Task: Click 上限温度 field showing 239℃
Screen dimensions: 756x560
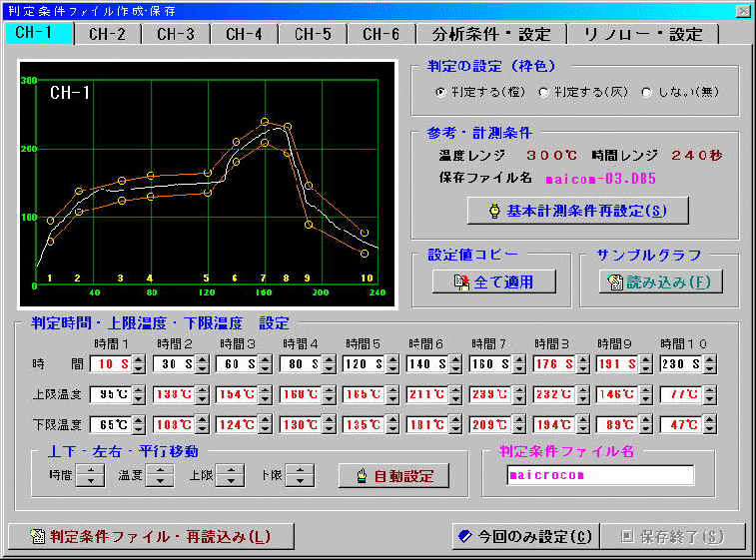Action: 490,394
